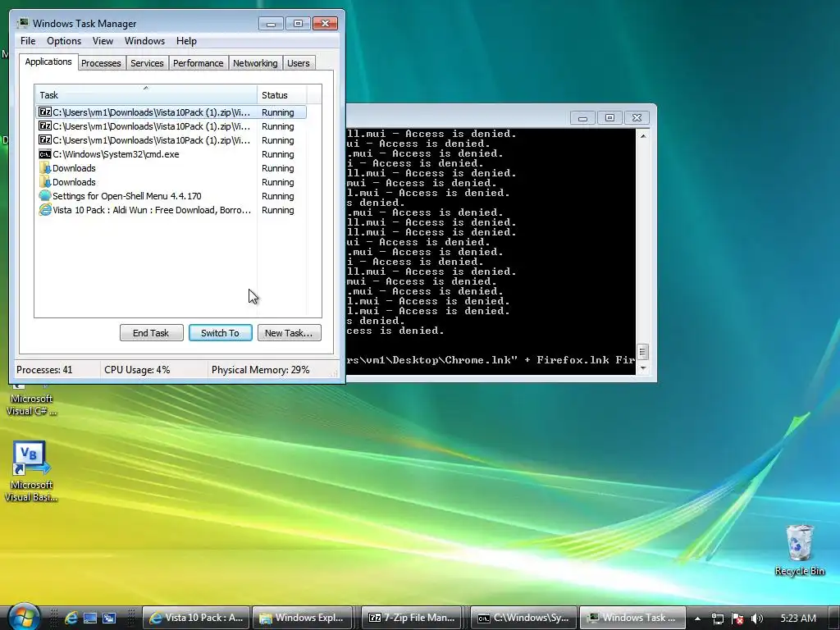Click the Open-Shell Menu shell icon in list
Image resolution: width=840 pixels, height=630 pixels.
coord(45,196)
